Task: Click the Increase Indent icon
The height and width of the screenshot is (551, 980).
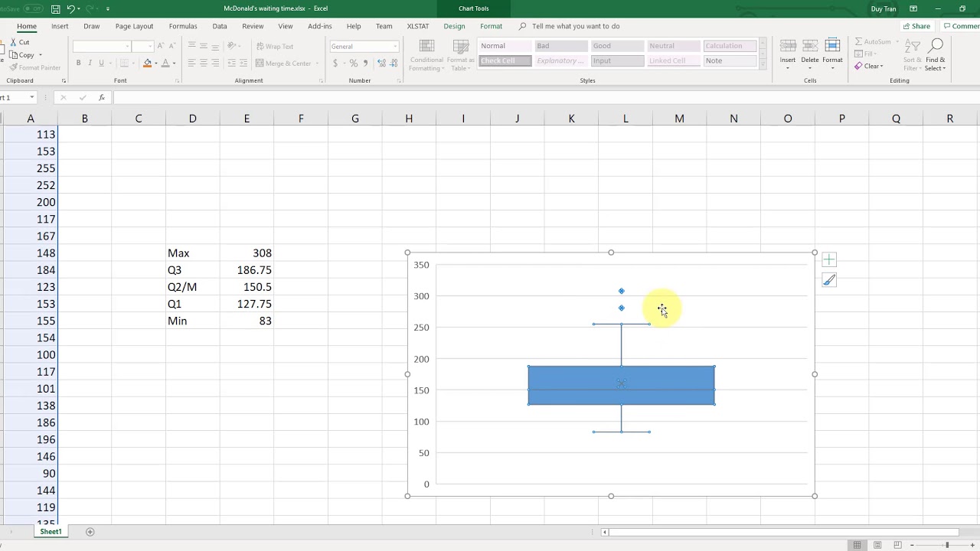Action: [243, 63]
